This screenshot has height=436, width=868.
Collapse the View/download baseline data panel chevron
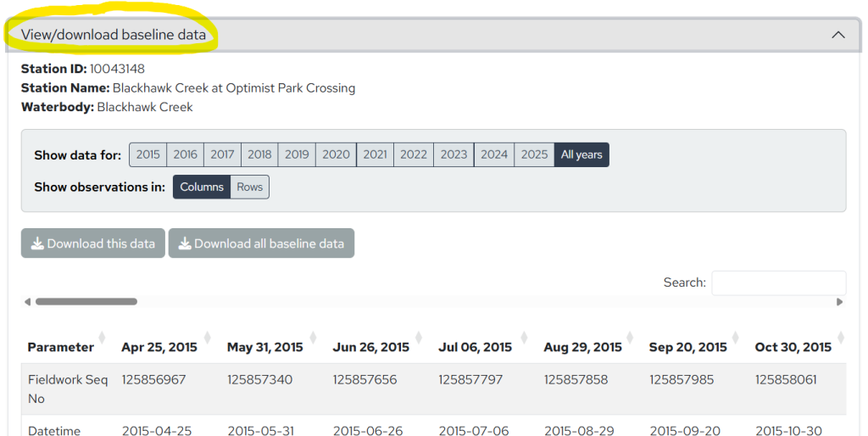(x=837, y=35)
